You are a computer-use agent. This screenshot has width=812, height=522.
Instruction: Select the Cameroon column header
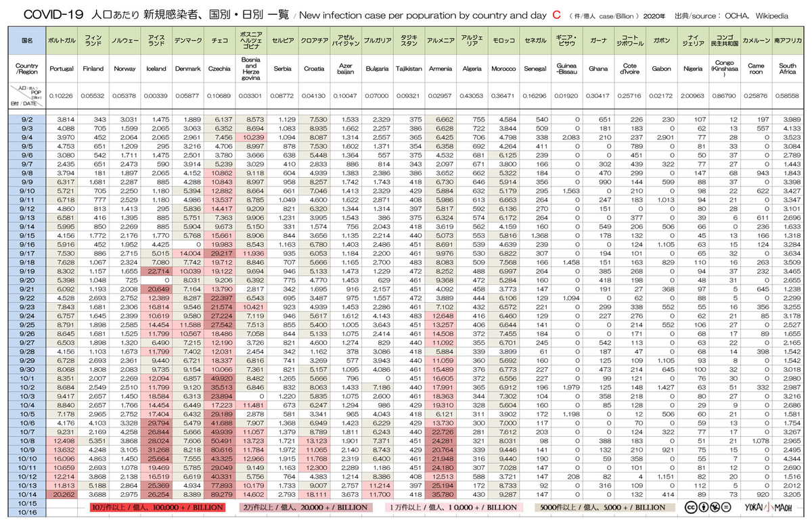(x=755, y=69)
